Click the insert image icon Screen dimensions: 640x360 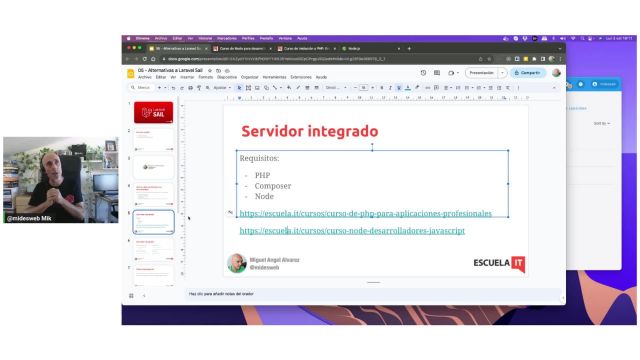(x=257, y=88)
